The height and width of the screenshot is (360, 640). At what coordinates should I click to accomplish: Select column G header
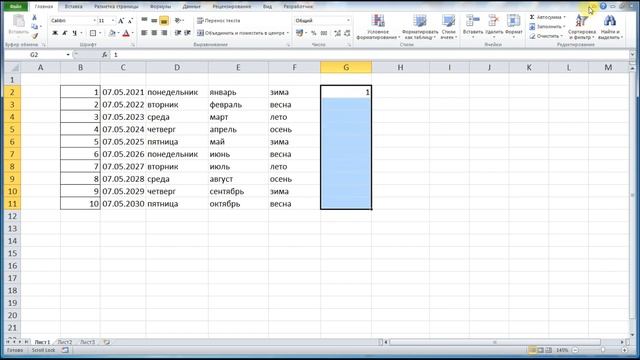click(x=346, y=67)
